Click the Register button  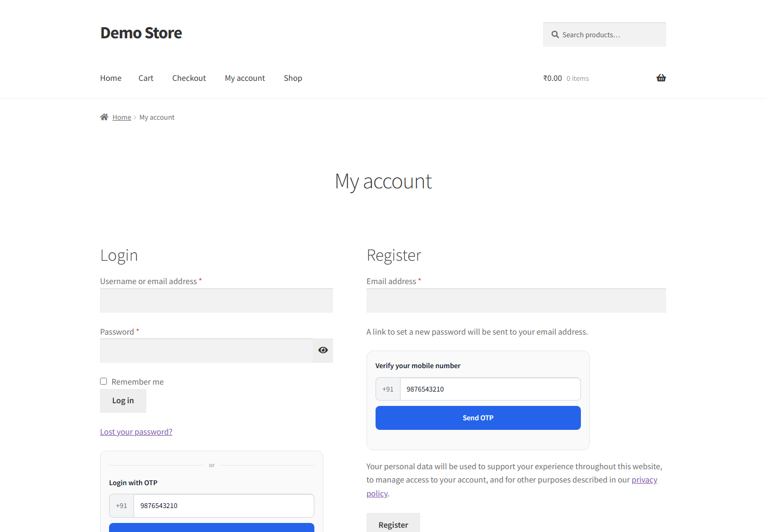pos(393,525)
